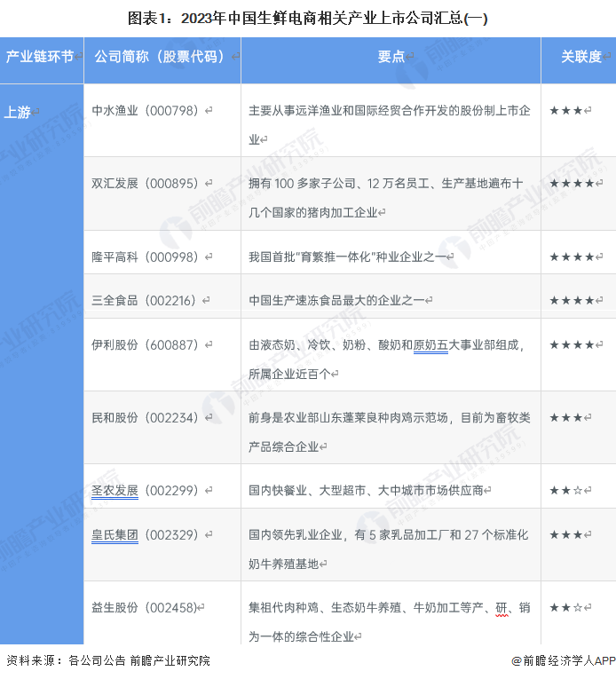
Task: Click the star rating for 伊利股份
Action: pos(572,344)
